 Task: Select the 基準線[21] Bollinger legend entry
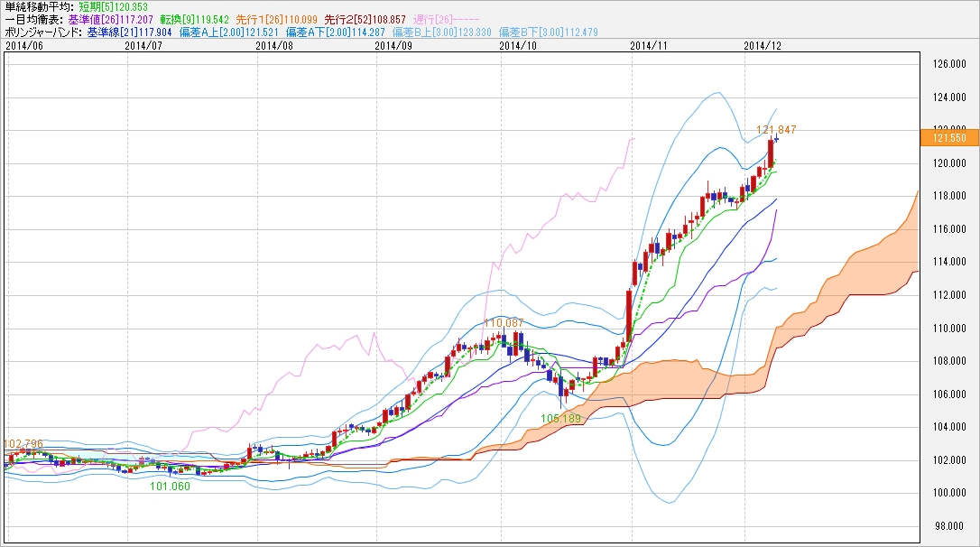coord(128,31)
